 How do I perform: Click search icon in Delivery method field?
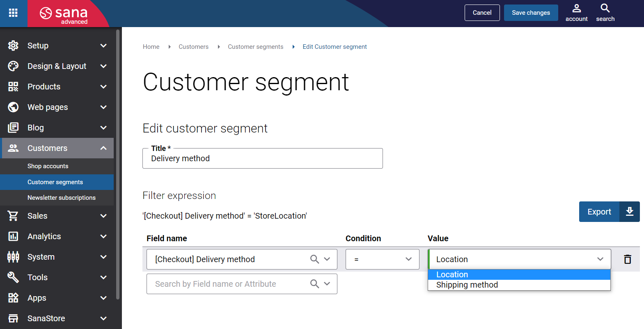pos(314,259)
